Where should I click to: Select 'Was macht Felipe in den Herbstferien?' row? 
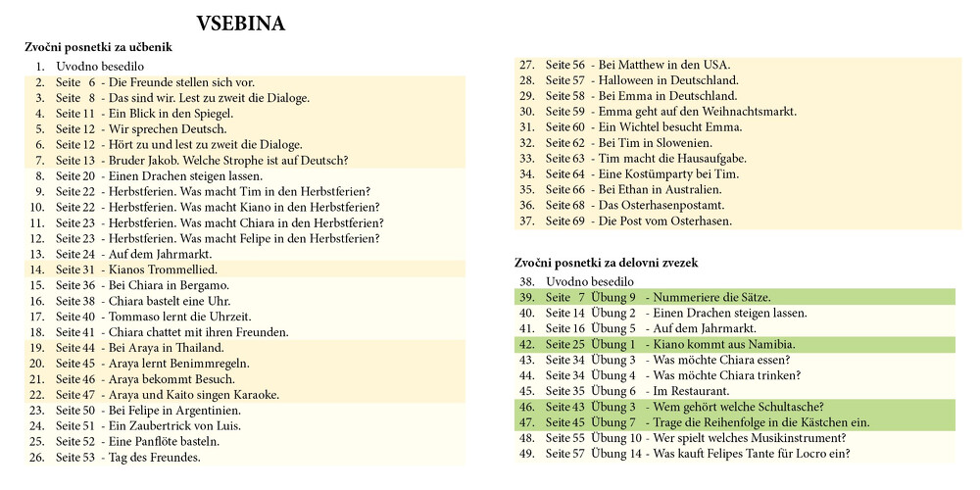pyautogui.click(x=245, y=238)
